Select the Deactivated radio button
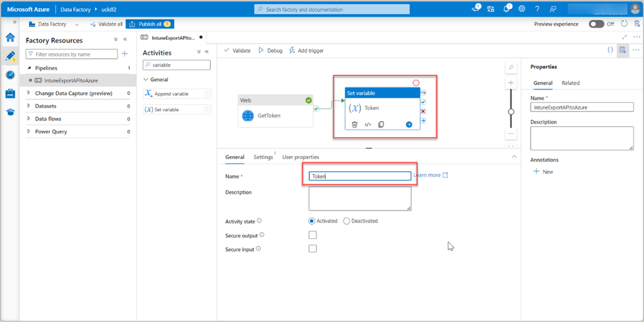Image resolution: width=644 pixels, height=322 pixels. point(347,221)
